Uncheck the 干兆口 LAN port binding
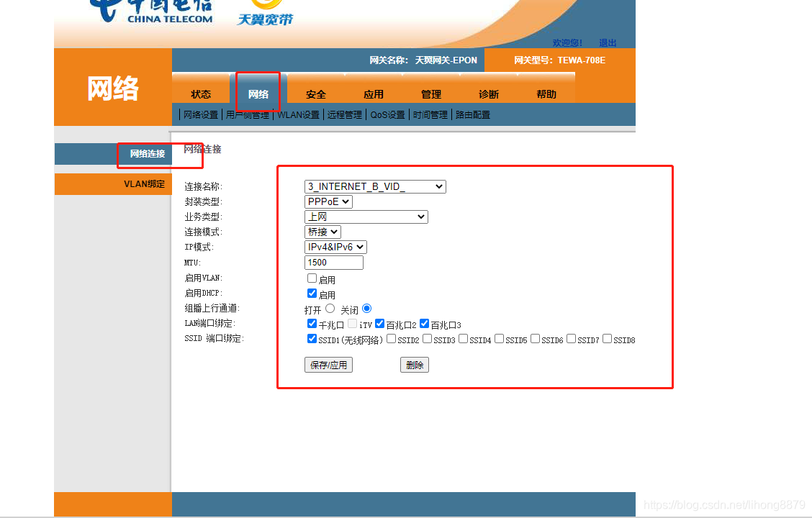Screen dimensions: 812x518 pyautogui.click(x=312, y=323)
